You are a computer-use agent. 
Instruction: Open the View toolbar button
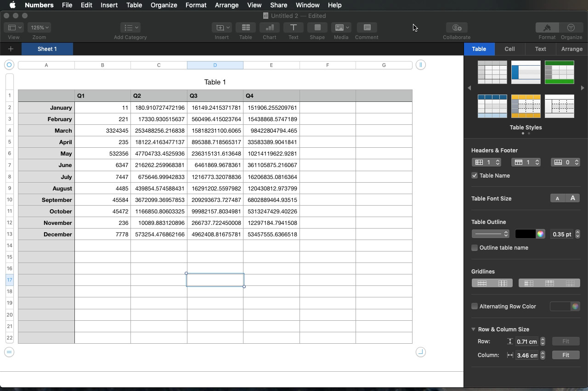pos(13,28)
